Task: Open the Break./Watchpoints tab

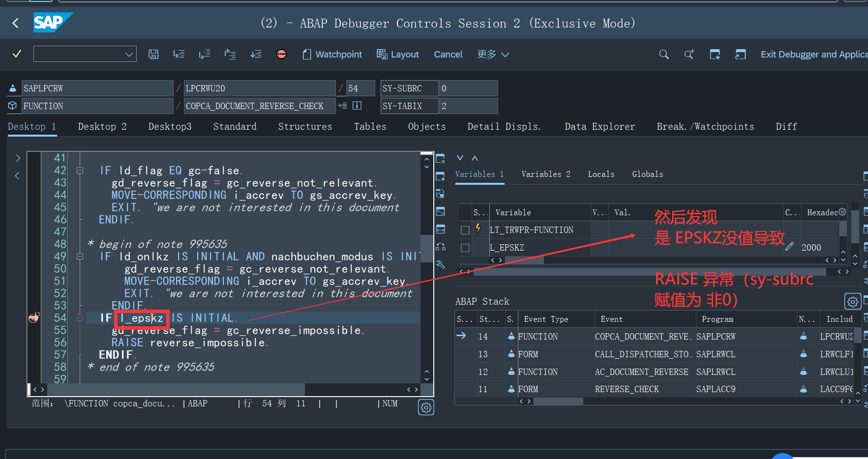Action: 705,127
